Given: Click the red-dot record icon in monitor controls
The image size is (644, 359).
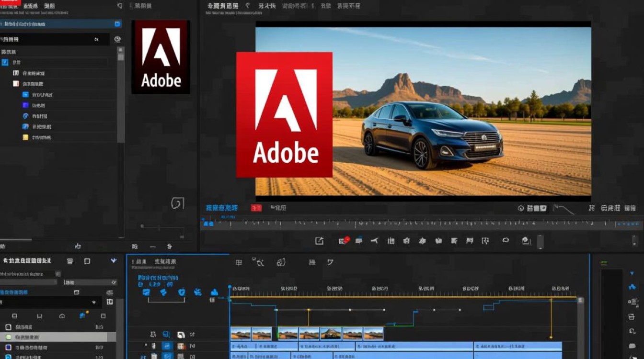Looking at the screenshot, I should [344, 241].
